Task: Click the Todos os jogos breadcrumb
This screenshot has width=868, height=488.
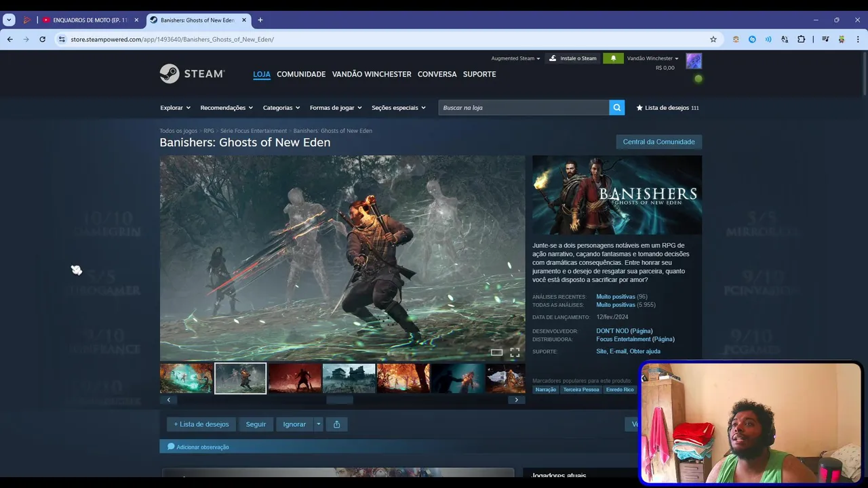Action: [178, 131]
